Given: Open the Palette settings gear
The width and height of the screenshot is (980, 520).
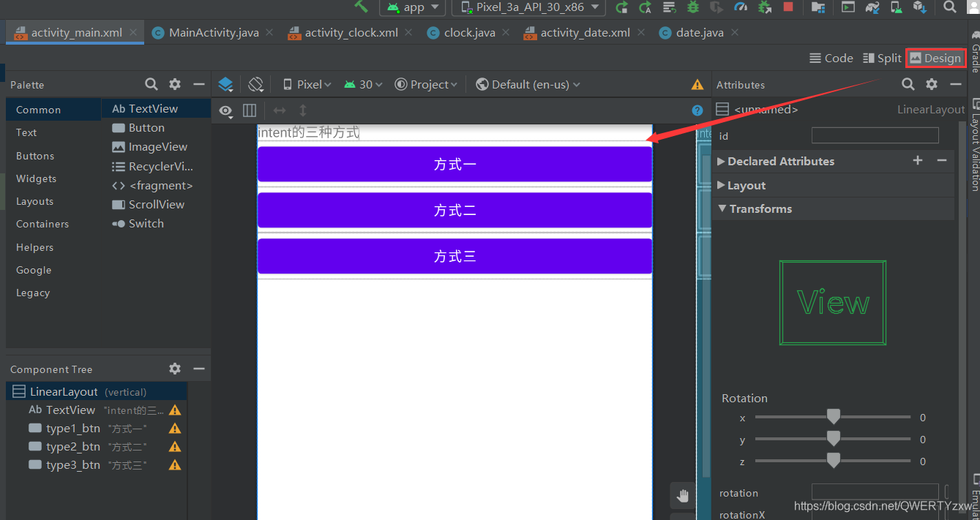Looking at the screenshot, I should [175, 84].
